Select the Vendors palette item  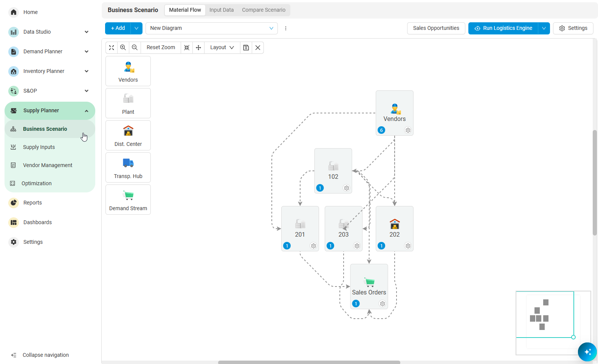tap(128, 71)
